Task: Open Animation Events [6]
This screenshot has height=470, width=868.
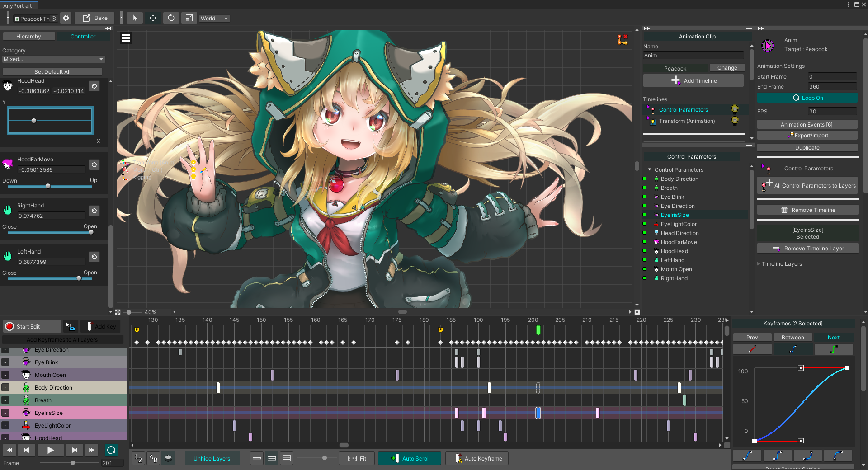Action: 807,124
